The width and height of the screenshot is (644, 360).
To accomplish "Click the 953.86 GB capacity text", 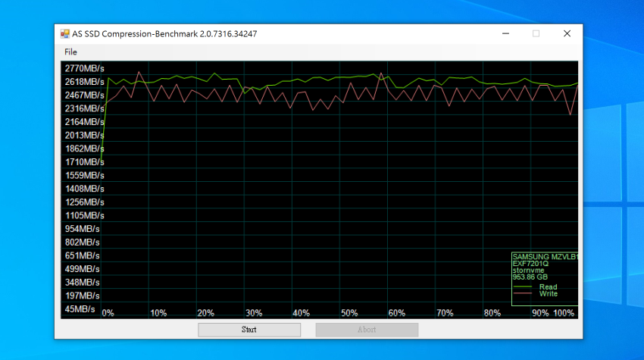I will (x=530, y=277).
